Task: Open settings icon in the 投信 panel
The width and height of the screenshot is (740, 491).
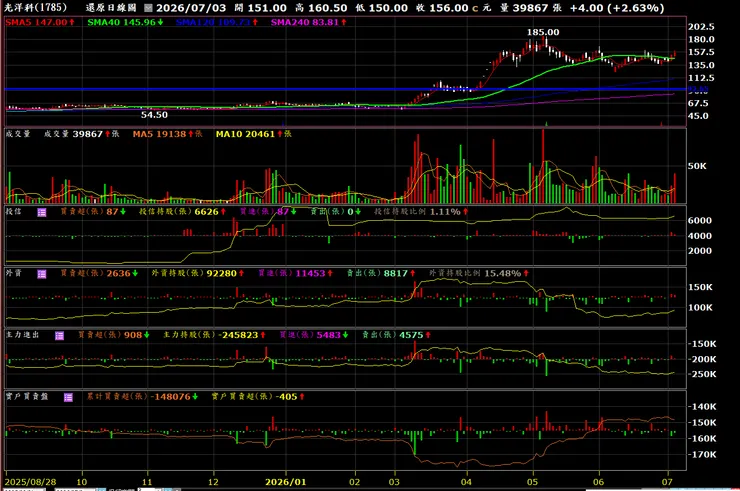Action: (x=42, y=212)
